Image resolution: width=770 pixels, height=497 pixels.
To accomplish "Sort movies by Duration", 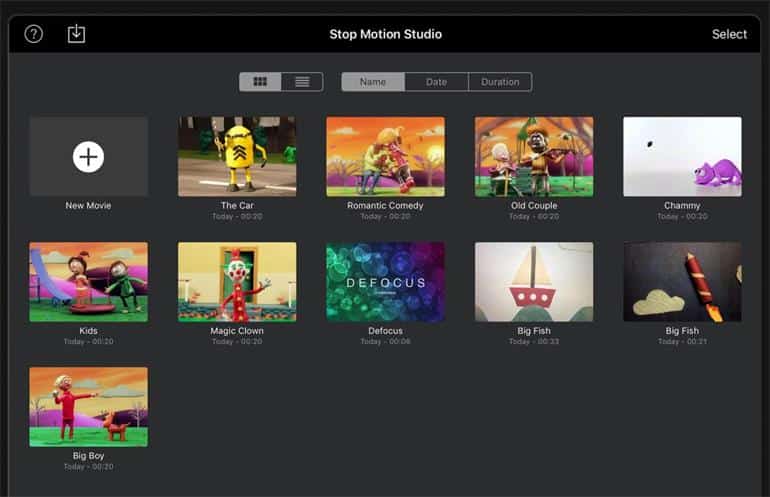I will click(500, 82).
